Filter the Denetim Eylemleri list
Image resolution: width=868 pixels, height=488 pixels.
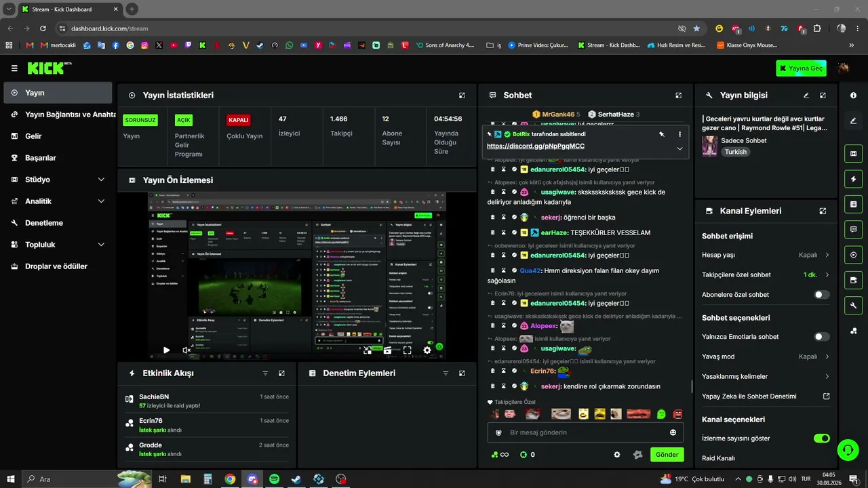446,373
